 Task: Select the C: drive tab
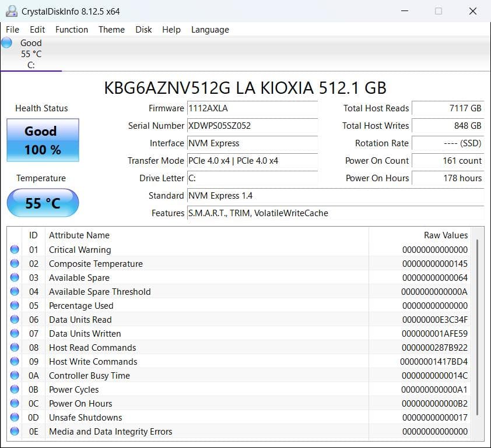point(31,54)
